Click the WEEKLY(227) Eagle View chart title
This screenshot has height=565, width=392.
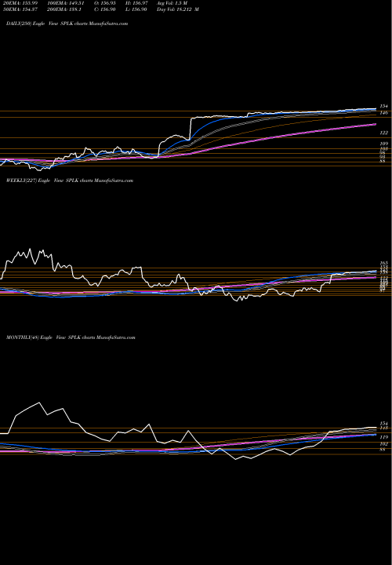coord(70,180)
